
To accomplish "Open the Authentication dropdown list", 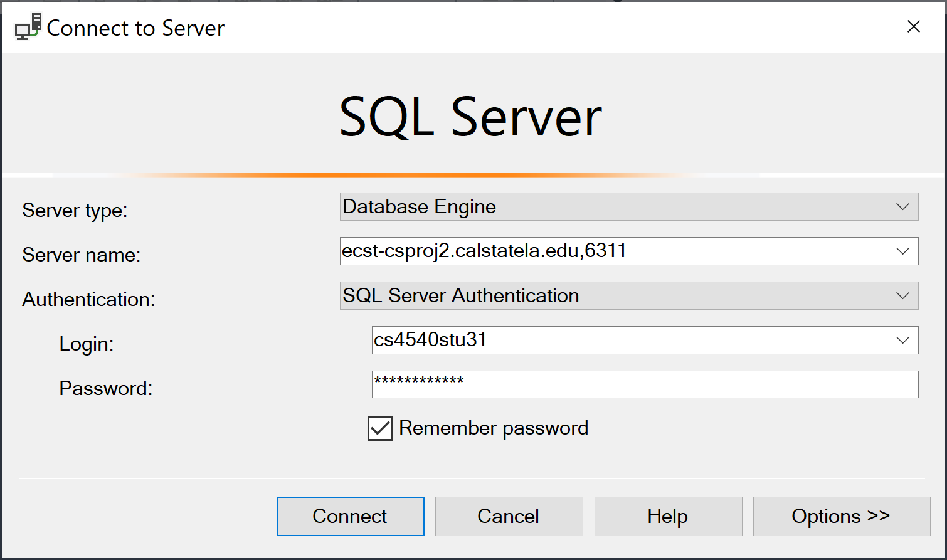I will coord(628,296).
